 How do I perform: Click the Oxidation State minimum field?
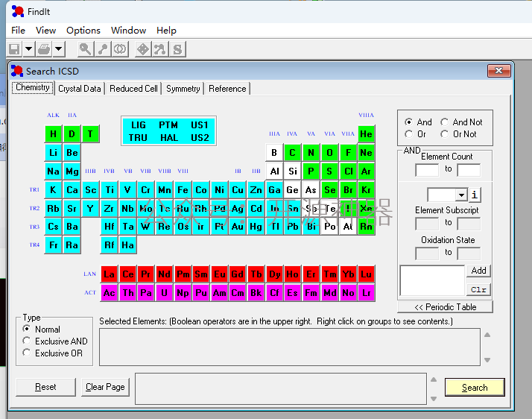[x=427, y=253]
